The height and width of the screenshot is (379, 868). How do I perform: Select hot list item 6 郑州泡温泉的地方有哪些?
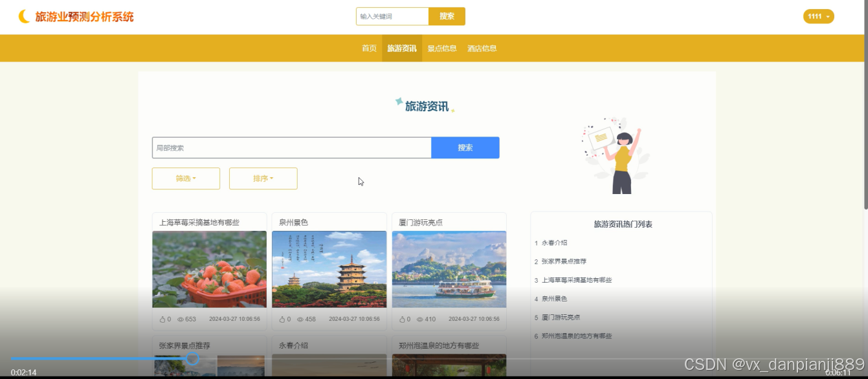(577, 336)
